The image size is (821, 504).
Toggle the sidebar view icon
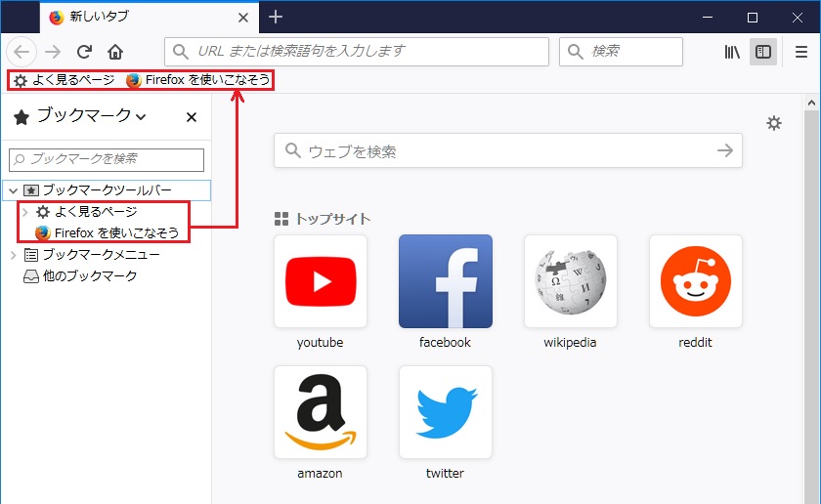[763, 52]
